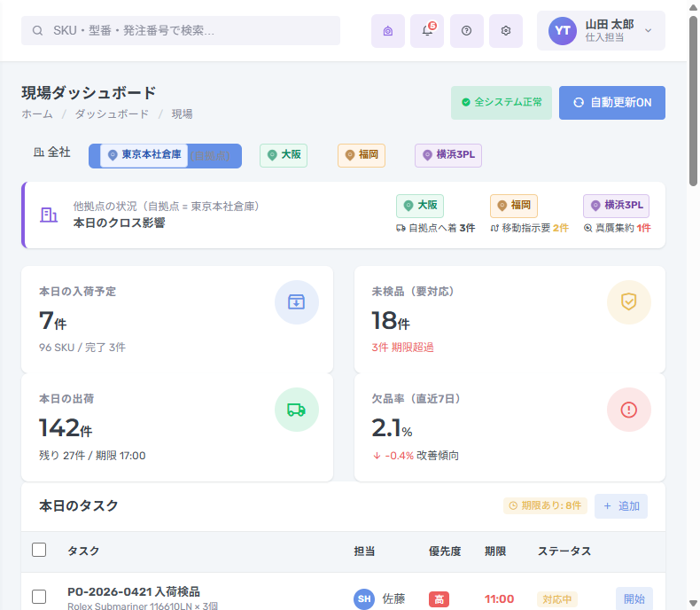
Task: Click the scrollbar down arrow
Action: 693,603
